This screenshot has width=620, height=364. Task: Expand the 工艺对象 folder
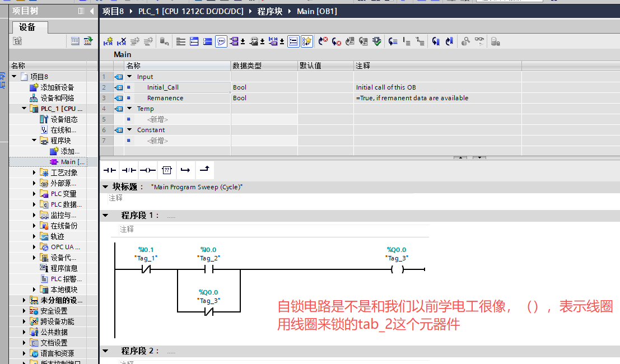click(x=34, y=172)
